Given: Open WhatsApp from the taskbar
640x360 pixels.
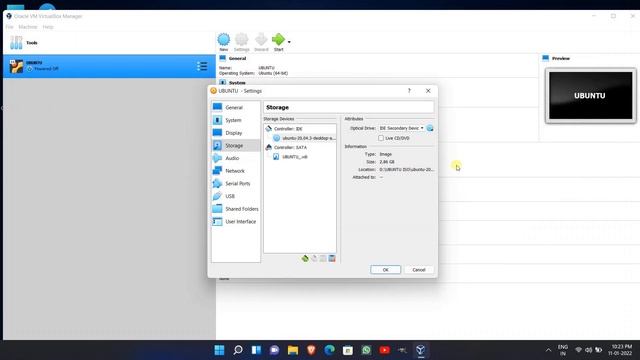Looking at the screenshot, I should pyautogui.click(x=366, y=350).
